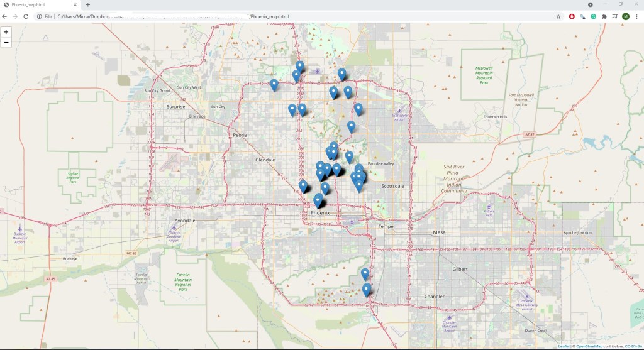Open the Extensions puzzle piece menu

click(604, 16)
